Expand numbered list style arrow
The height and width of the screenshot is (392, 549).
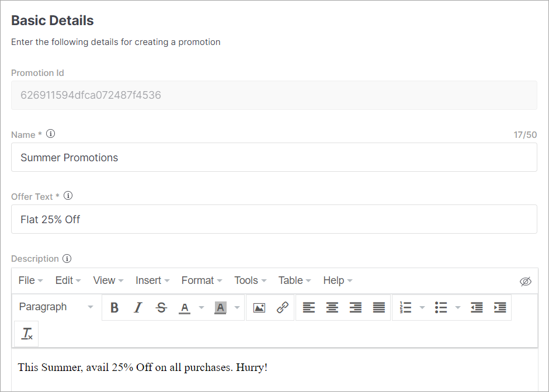(422, 307)
